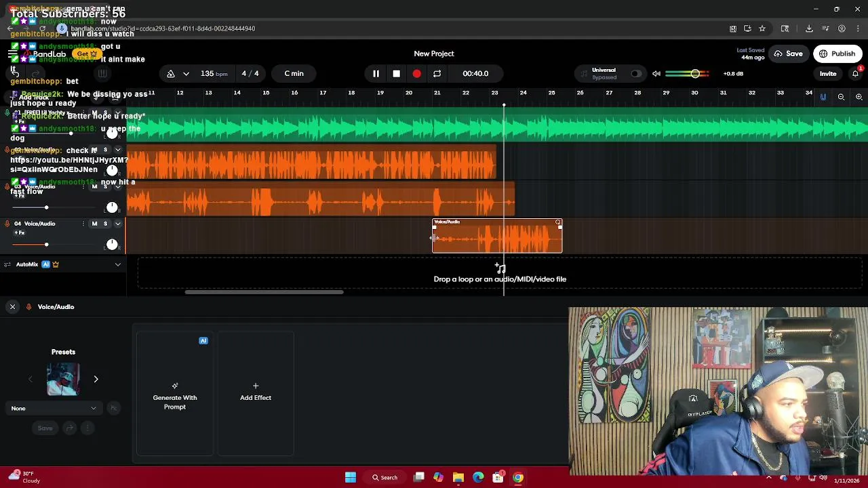This screenshot has width=868, height=488.
Task: Change the 4 / 4 time signature
Action: pyautogui.click(x=250, y=73)
